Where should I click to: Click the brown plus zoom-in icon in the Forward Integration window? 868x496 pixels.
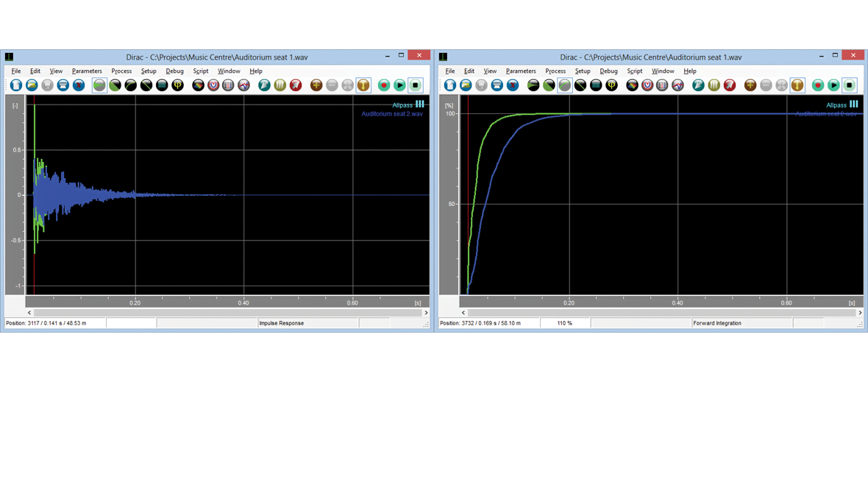click(x=750, y=85)
